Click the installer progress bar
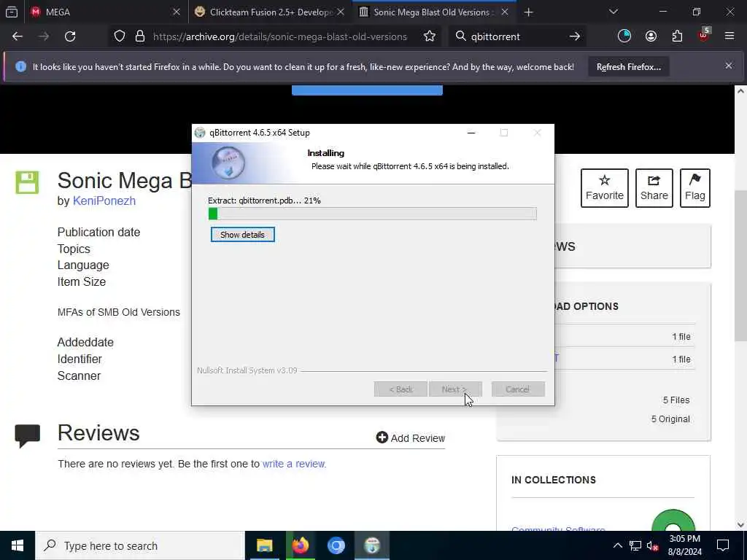This screenshot has height=560, width=747. (373, 214)
